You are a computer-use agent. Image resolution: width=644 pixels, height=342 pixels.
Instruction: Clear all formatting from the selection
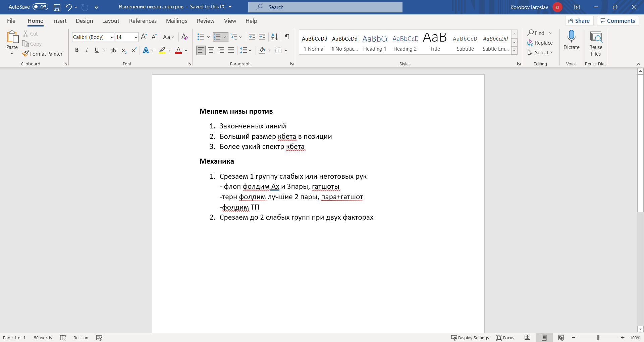point(184,37)
